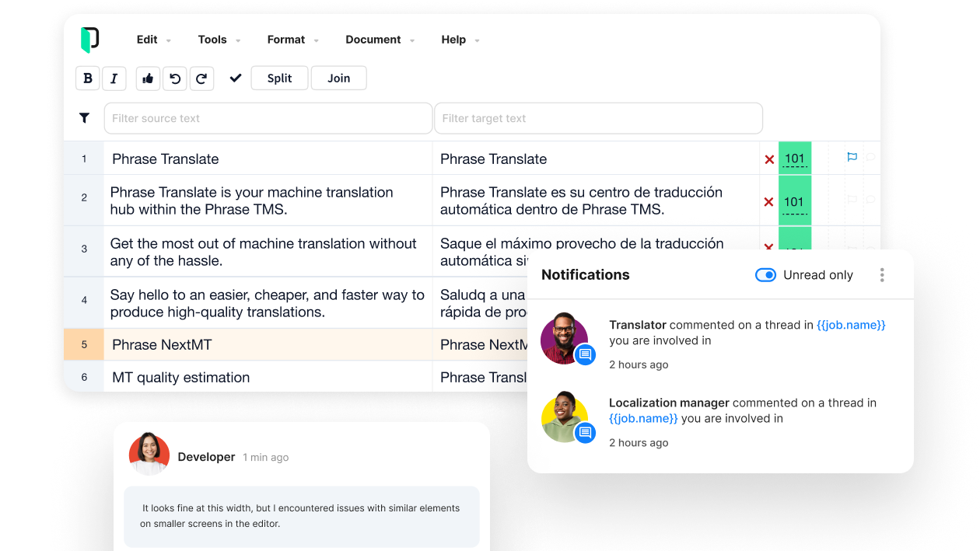Open the Document menu

click(x=380, y=40)
